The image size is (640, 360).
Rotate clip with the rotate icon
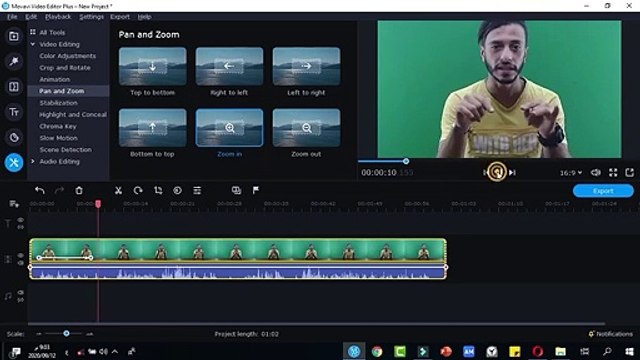pyautogui.click(x=138, y=190)
